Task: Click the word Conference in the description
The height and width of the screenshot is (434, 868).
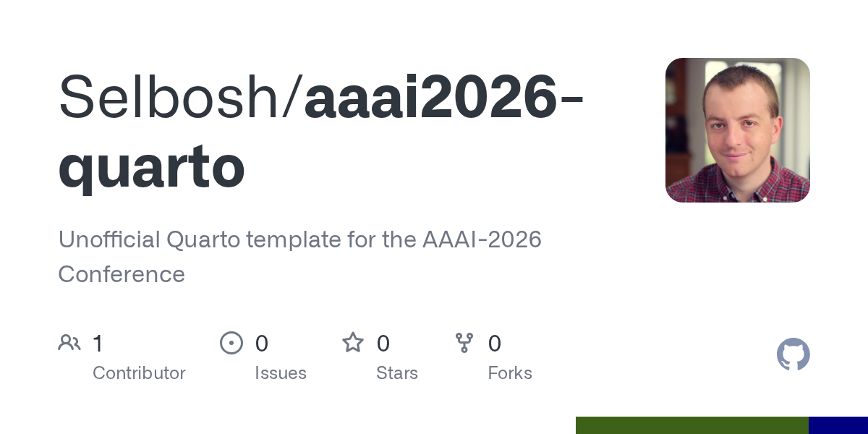Action: [122, 274]
